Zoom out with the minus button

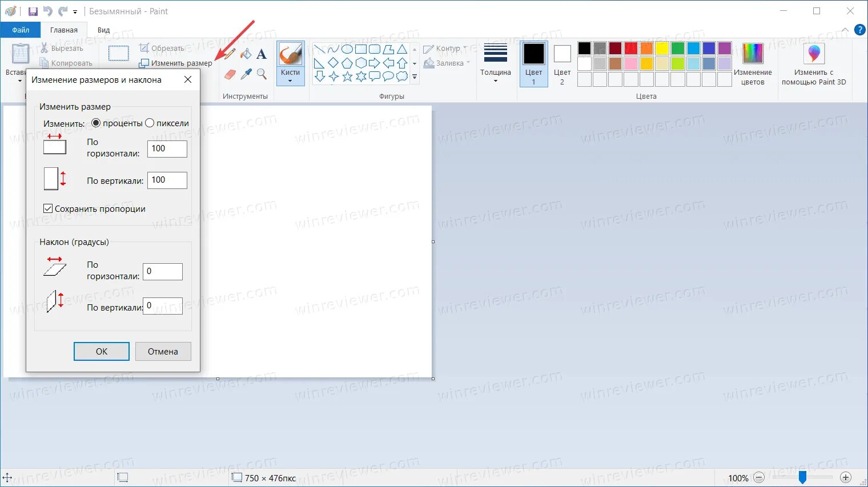(x=759, y=478)
